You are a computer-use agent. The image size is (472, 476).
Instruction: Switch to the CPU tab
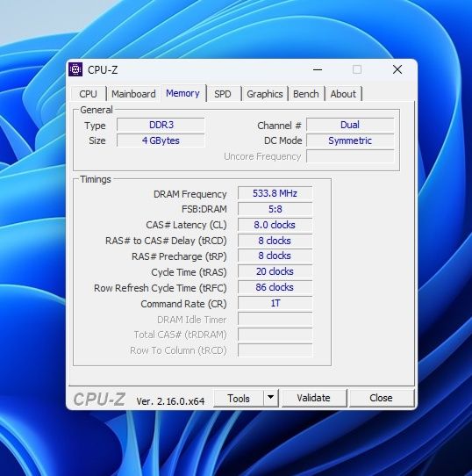point(88,94)
